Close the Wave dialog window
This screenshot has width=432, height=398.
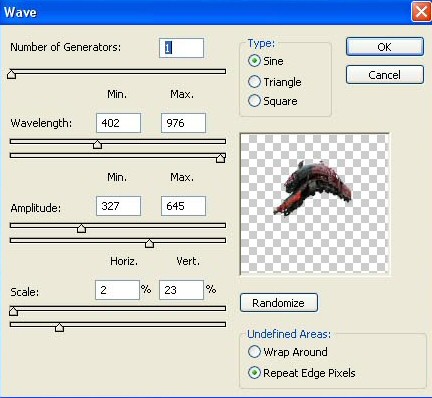click(x=421, y=12)
